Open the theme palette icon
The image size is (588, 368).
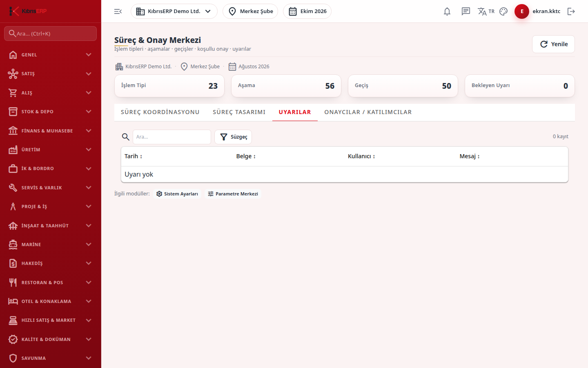point(503,11)
